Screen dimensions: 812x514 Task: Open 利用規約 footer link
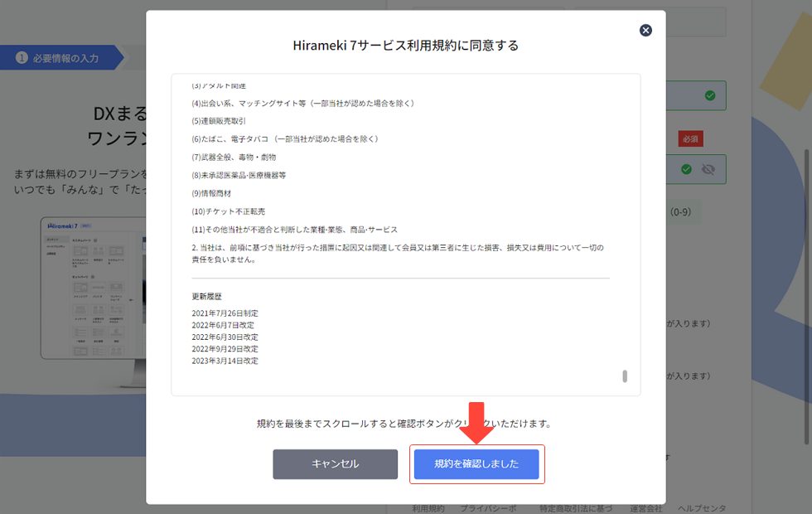coord(428,509)
